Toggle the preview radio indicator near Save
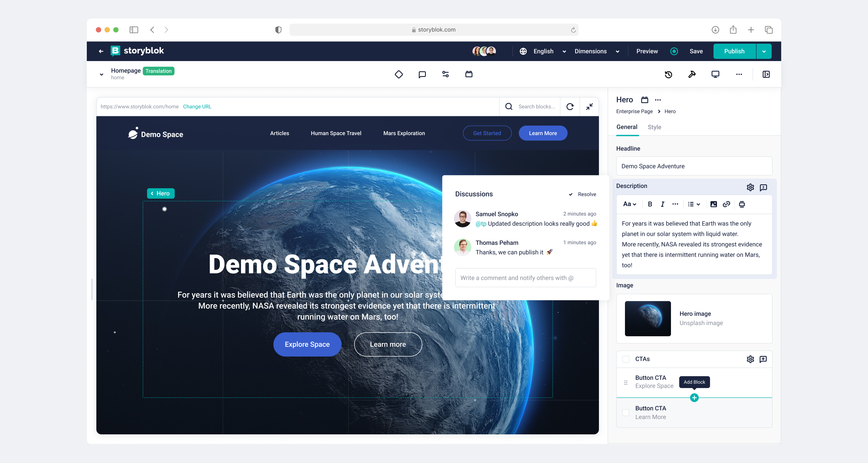868x463 pixels. click(x=674, y=51)
